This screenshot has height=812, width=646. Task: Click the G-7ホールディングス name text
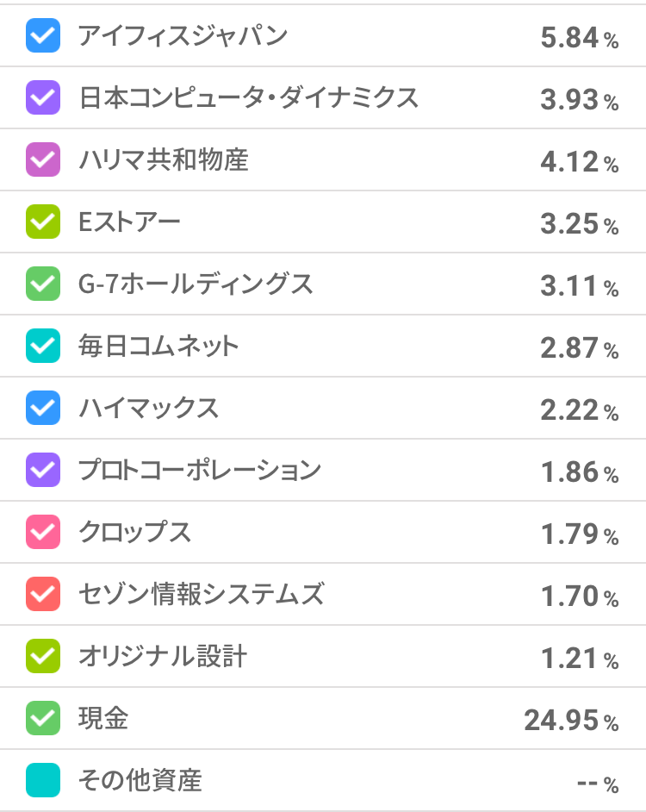point(196,284)
